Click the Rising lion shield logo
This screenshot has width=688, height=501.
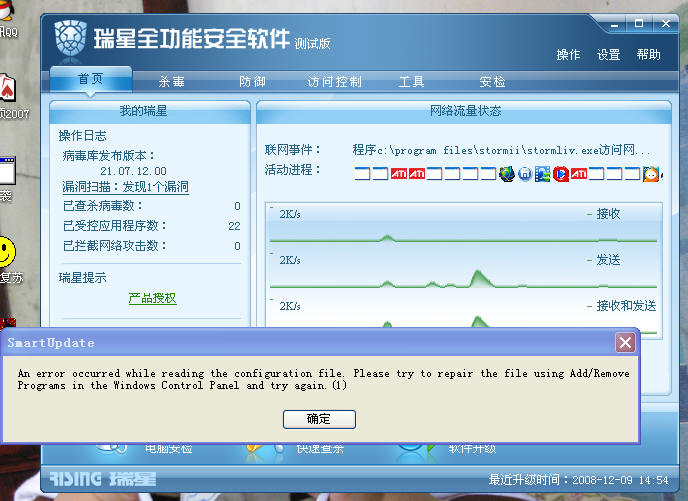(70, 38)
